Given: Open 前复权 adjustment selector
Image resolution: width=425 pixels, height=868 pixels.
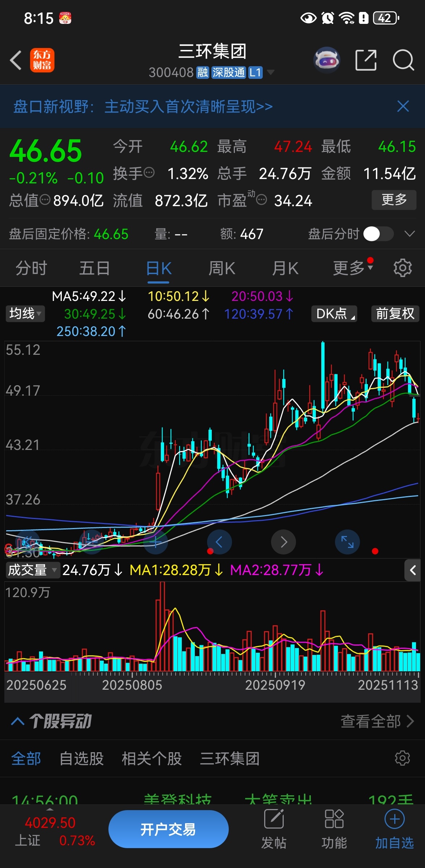Looking at the screenshot, I should coord(395,314).
